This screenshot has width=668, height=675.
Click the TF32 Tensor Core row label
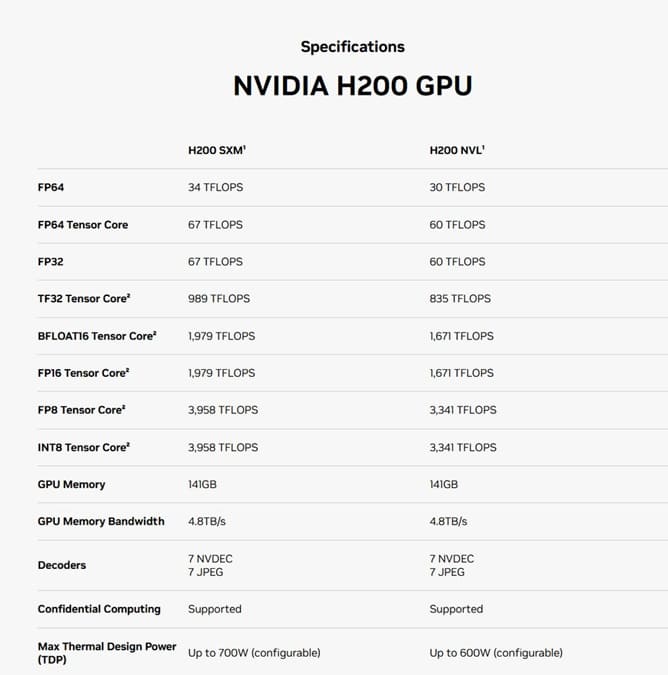(84, 299)
